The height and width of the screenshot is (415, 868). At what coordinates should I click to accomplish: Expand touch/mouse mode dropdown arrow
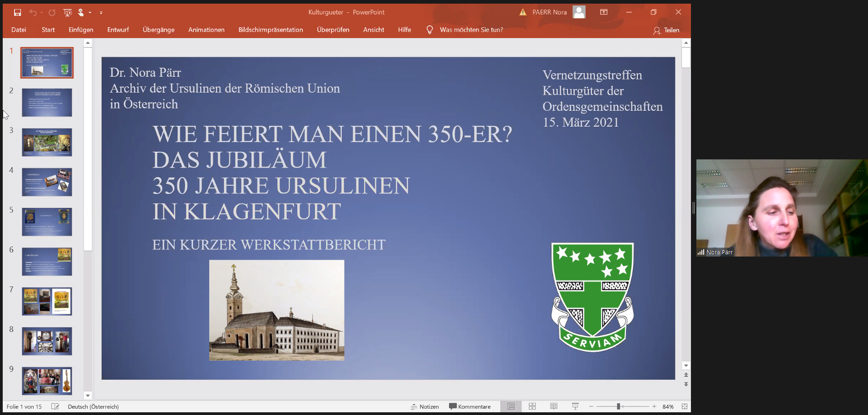point(90,13)
